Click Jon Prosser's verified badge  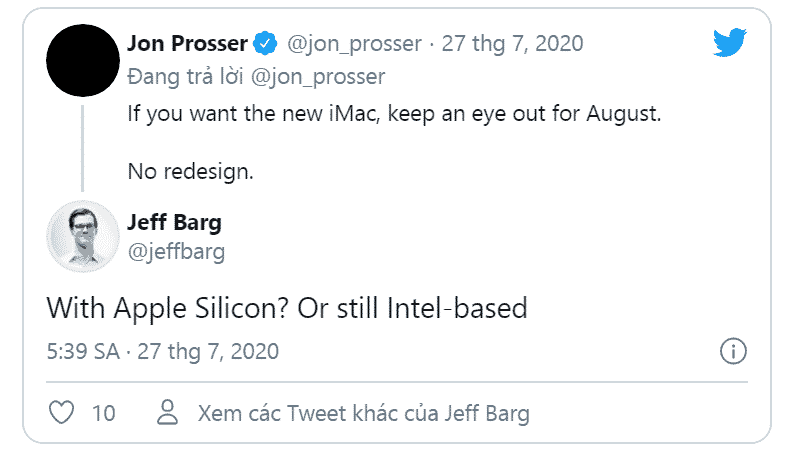pos(265,43)
